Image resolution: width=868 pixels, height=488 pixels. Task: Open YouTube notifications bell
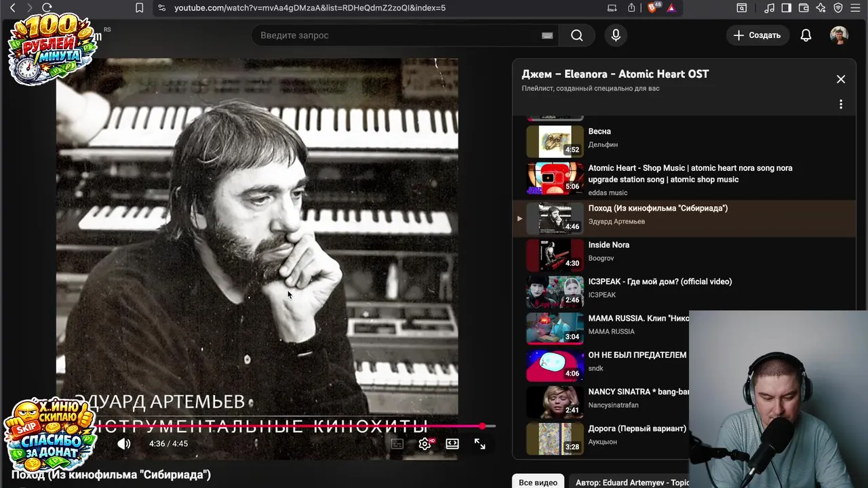[806, 35]
